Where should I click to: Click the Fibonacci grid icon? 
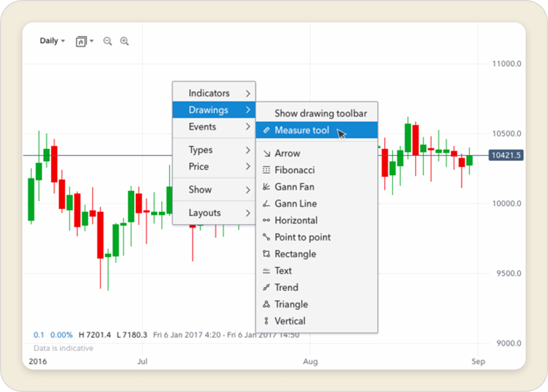point(266,170)
